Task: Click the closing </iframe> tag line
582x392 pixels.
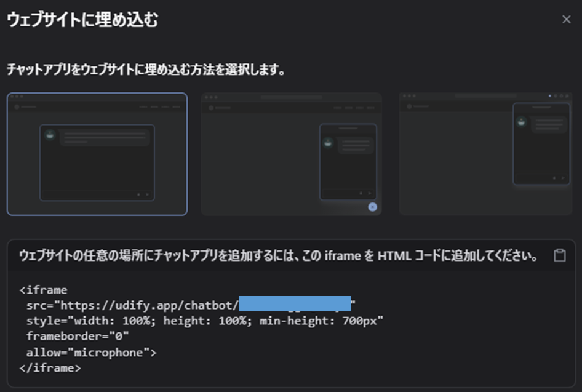Action: click(50, 368)
